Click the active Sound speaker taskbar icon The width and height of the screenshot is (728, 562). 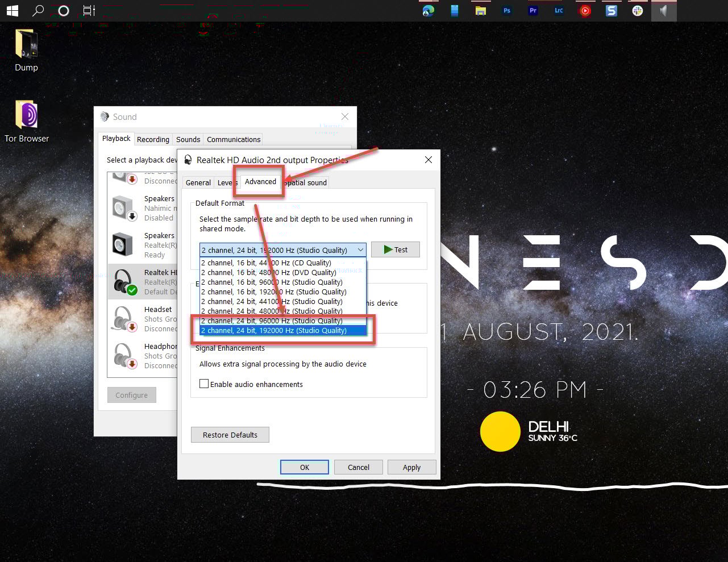point(663,10)
